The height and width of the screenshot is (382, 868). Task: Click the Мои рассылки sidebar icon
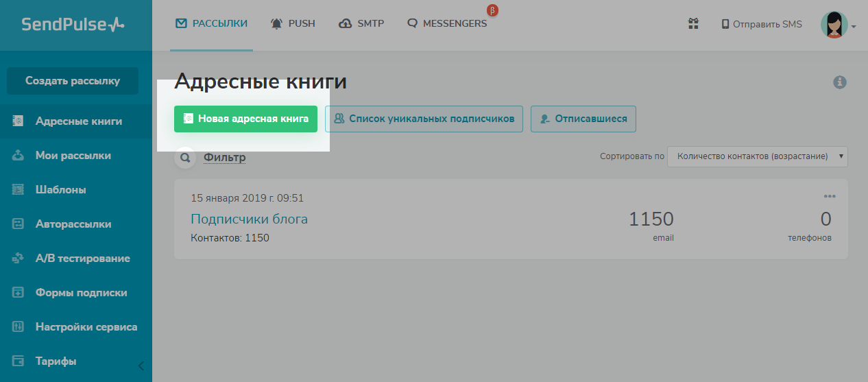(19, 156)
